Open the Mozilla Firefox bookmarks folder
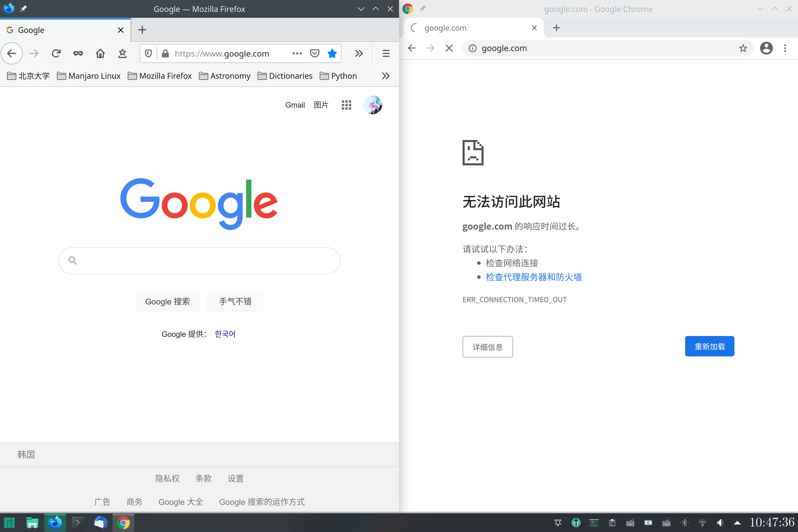798x532 pixels. click(x=160, y=76)
